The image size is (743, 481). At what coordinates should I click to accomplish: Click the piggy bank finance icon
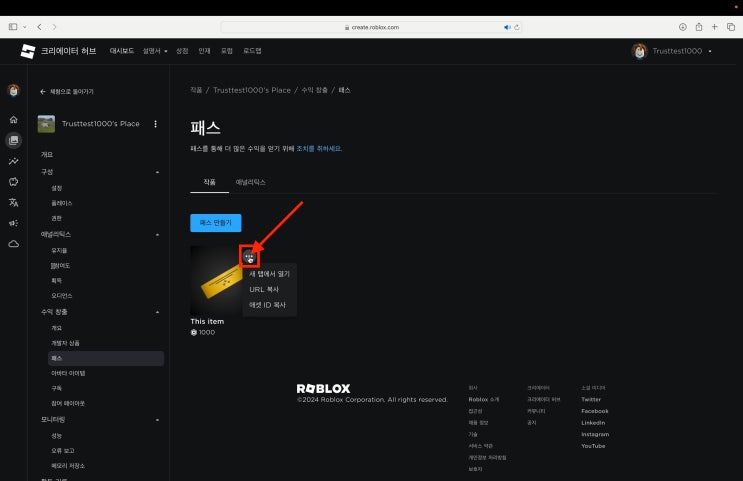[x=13, y=182]
